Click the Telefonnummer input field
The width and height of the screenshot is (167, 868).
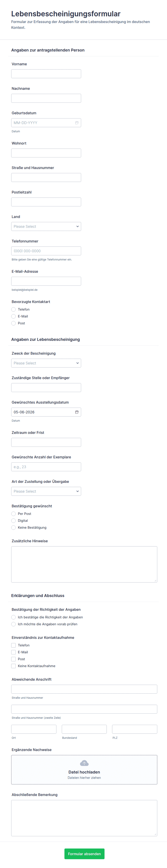tap(46, 251)
